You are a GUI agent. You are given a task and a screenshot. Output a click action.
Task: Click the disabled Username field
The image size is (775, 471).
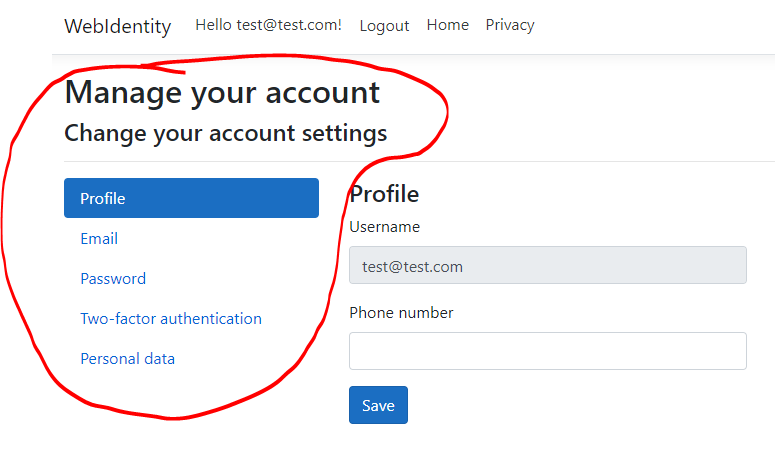(x=548, y=265)
